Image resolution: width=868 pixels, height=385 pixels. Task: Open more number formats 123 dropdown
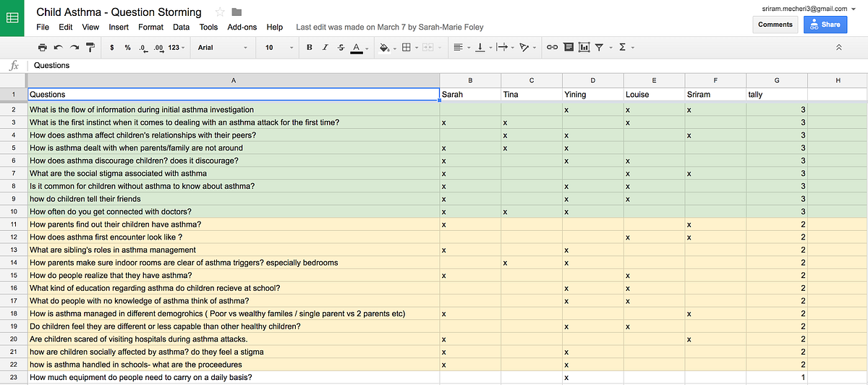pos(176,47)
